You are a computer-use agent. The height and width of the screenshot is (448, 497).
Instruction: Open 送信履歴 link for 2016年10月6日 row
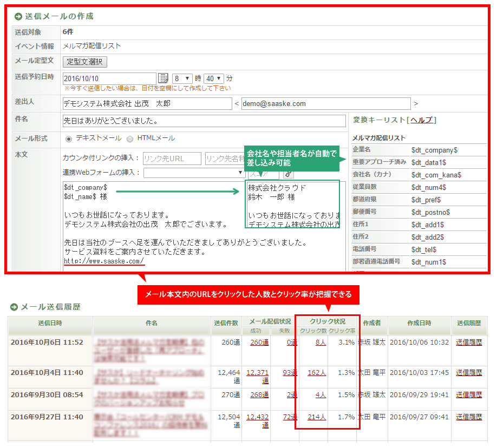click(469, 342)
